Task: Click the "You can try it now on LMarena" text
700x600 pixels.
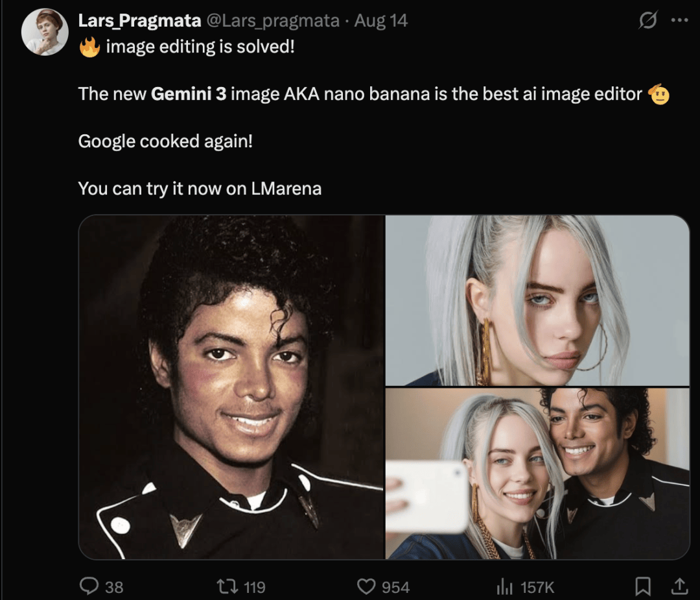Action: coord(200,189)
